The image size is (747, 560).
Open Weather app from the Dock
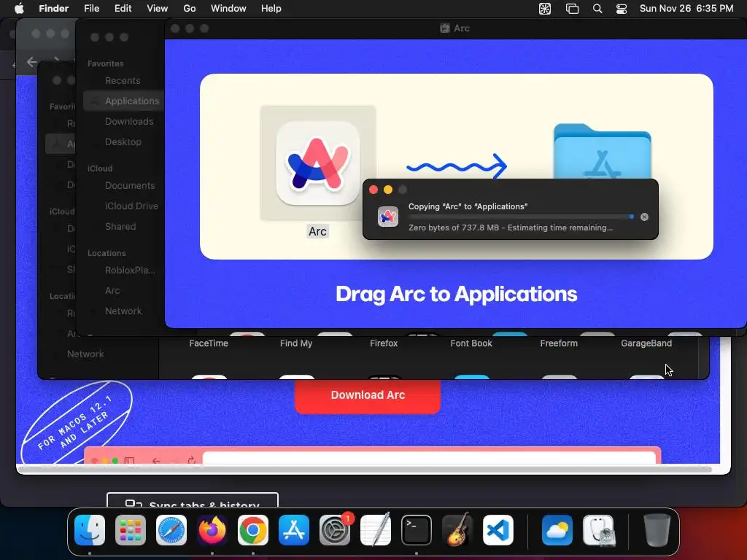click(557, 530)
